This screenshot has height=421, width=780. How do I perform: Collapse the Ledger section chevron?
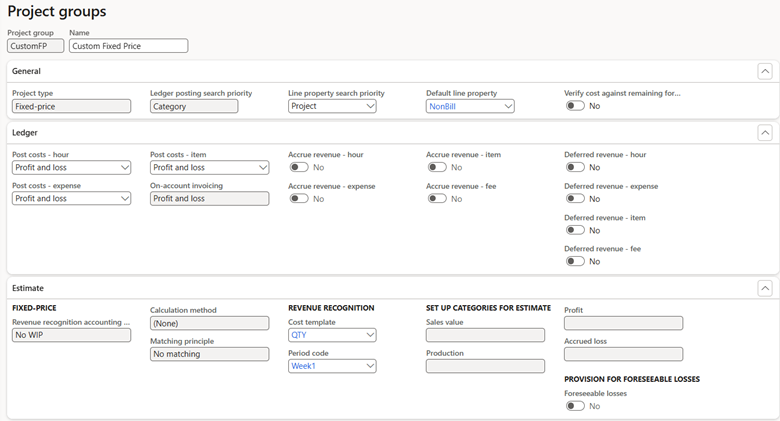click(x=765, y=133)
